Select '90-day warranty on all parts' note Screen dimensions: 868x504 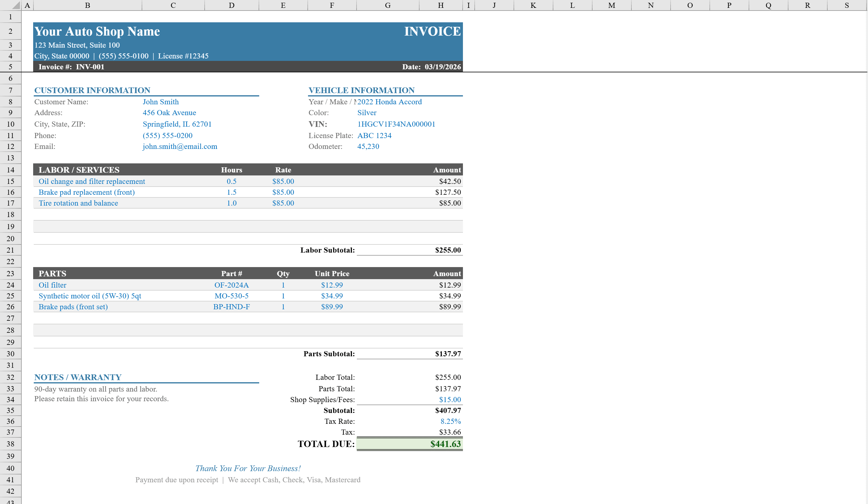pos(96,389)
